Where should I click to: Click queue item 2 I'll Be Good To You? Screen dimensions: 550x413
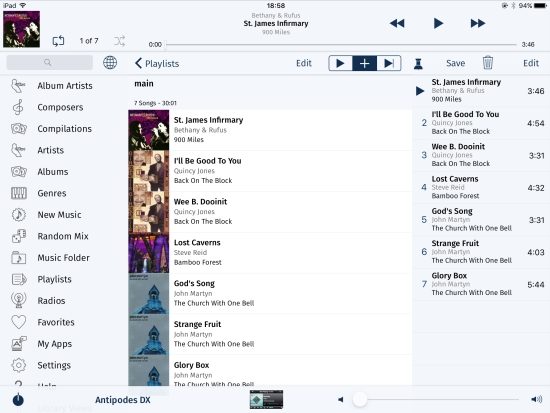(x=481, y=123)
